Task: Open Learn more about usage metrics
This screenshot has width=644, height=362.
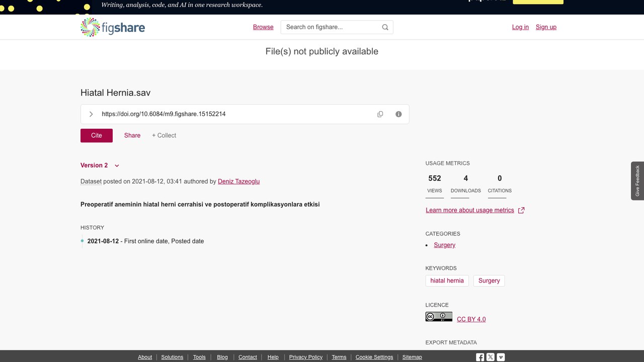Action: pos(470,210)
